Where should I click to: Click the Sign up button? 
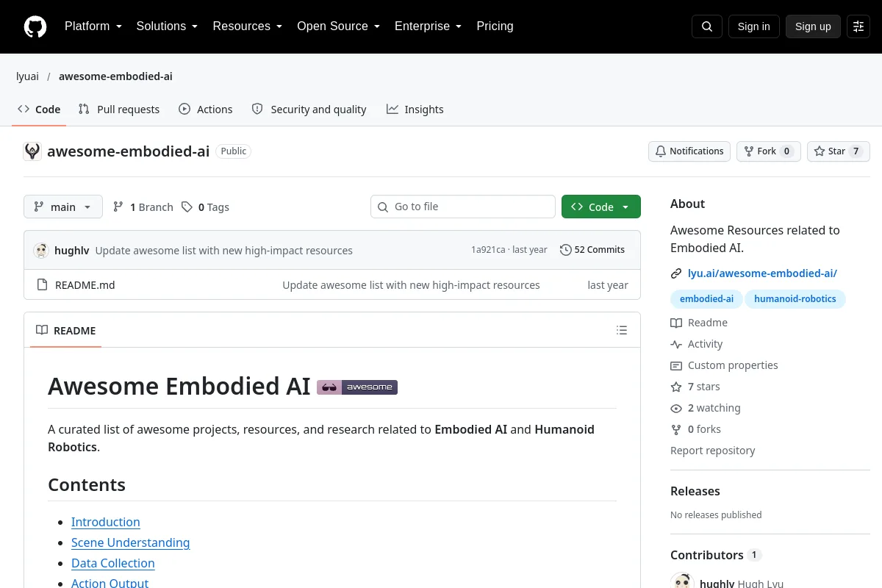813,26
